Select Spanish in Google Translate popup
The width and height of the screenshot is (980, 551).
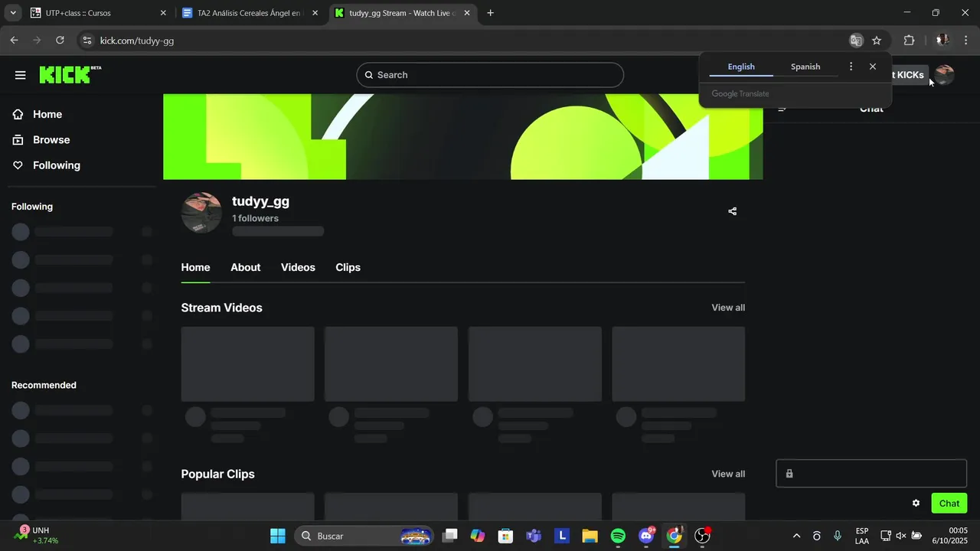tap(805, 67)
